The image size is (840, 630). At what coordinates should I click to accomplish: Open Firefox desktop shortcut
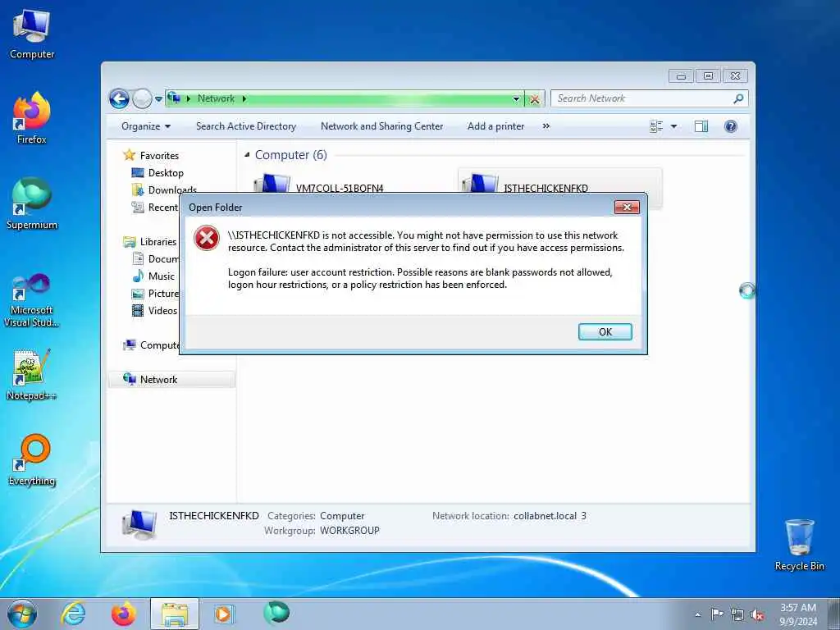click(x=32, y=118)
